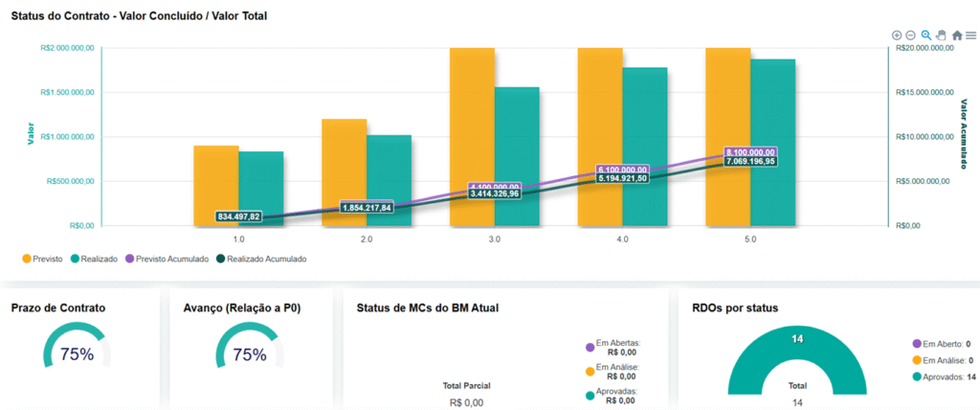The height and width of the screenshot is (410, 980).
Task: Click the Em Análise MCs legend dot
Action: click(x=588, y=371)
